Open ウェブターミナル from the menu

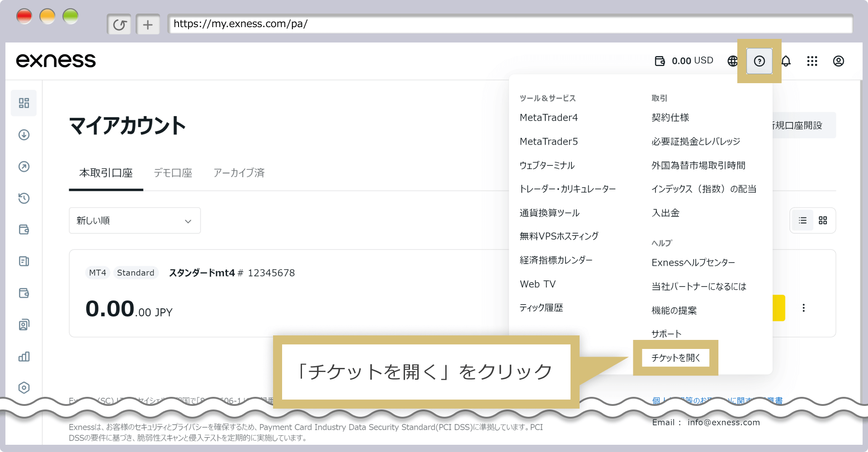(547, 165)
